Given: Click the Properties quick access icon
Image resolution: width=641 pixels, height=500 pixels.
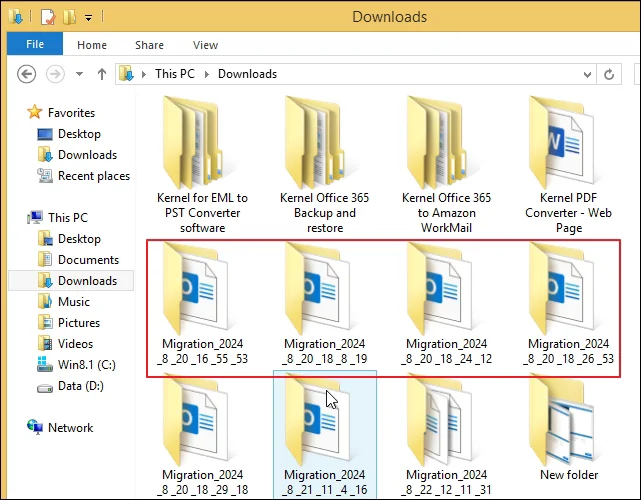Looking at the screenshot, I should tap(48, 17).
